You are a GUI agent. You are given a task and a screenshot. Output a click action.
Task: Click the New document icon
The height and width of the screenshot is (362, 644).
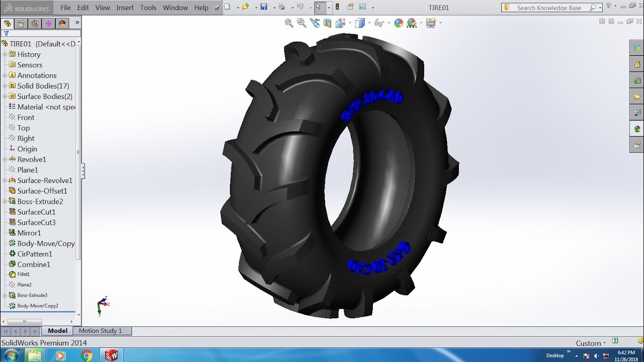pyautogui.click(x=227, y=7)
